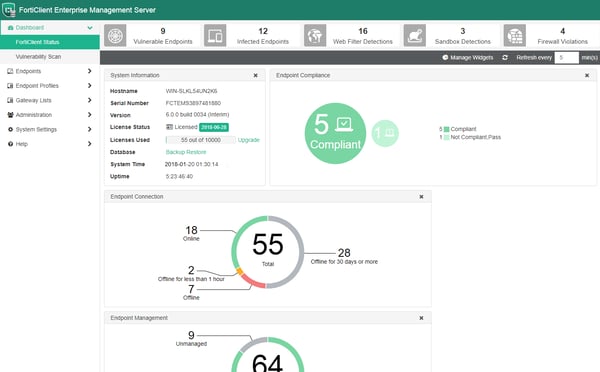600x372 pixels.
Task: Click the laptop checkmark icon in Compliant circle
Action: pos(344,124)
